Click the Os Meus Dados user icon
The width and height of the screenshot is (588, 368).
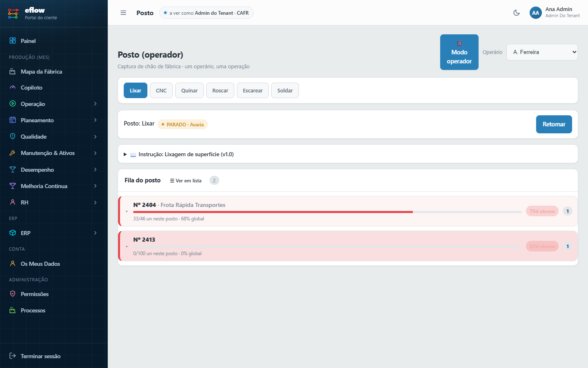point(13,264)
